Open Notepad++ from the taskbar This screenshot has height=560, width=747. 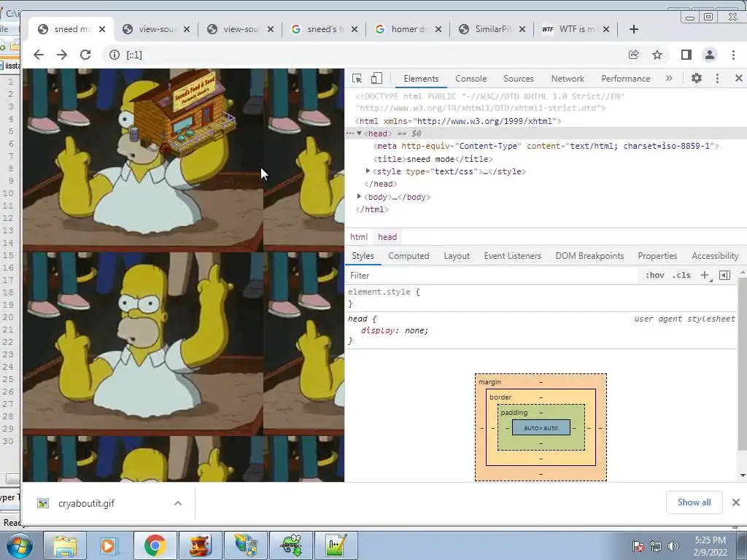pos(336,545)
